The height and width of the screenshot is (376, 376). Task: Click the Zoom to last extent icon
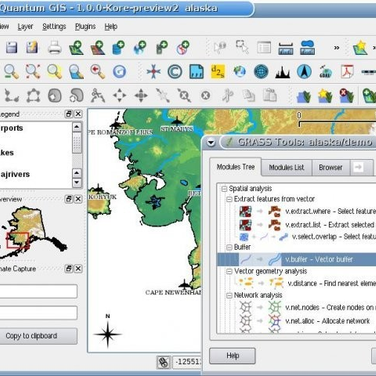[x=97, y=72]
